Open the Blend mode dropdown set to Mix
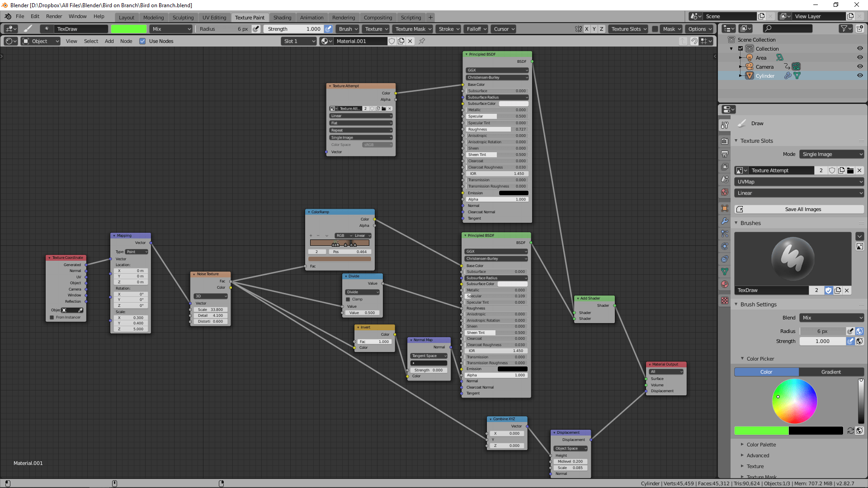This screenshot has width=868, height=488. point(831,318)
